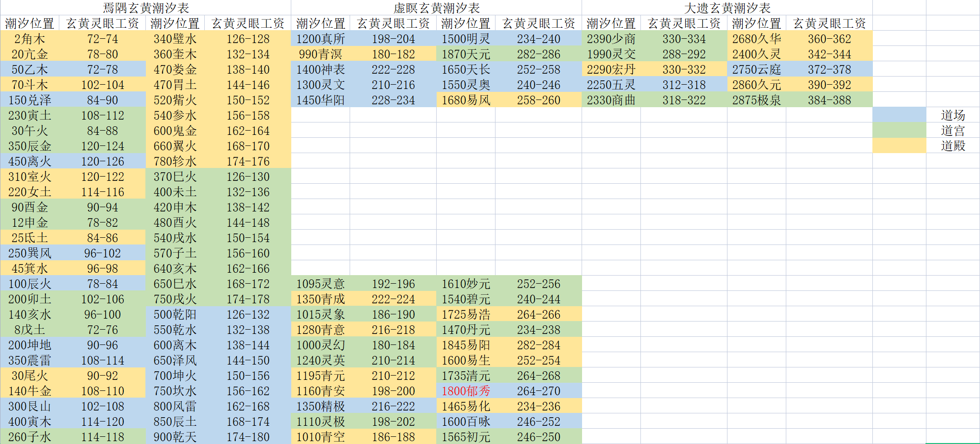
Task: Select the title cell 虚瞑玄黄潮汐表
Action: point(437,8)
